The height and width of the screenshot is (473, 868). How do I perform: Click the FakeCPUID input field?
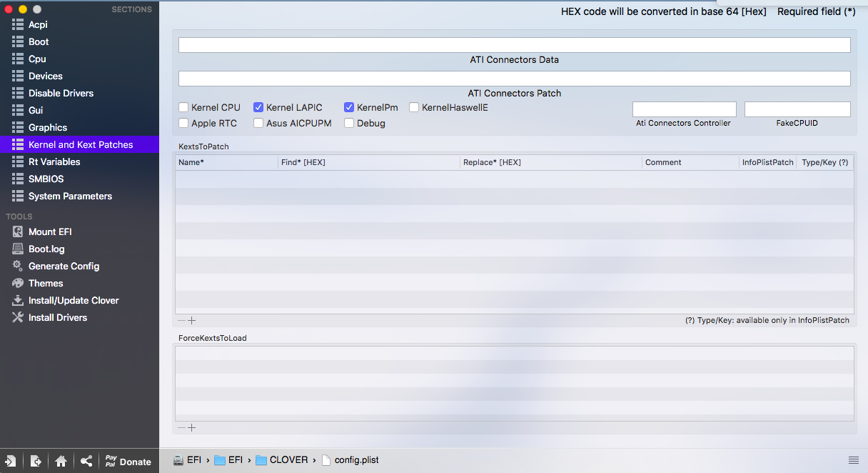tap(797, 109)
